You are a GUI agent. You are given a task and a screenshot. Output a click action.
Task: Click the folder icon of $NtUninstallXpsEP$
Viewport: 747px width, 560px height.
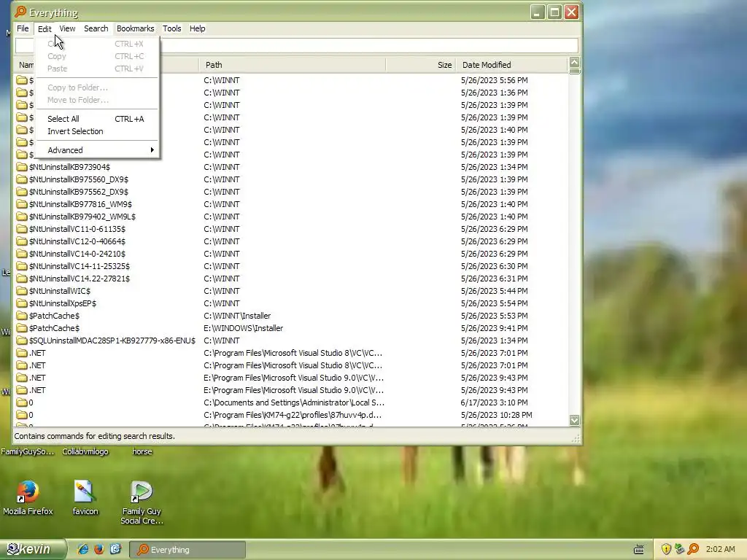pos(21,303)
